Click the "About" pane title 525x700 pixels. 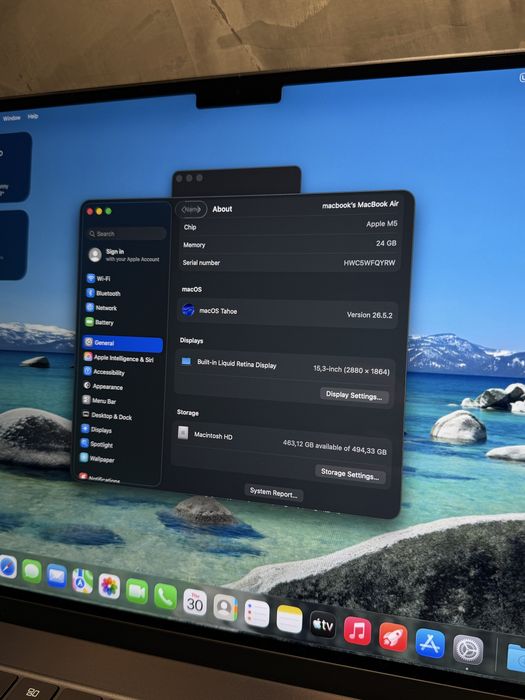click(222, 209)
